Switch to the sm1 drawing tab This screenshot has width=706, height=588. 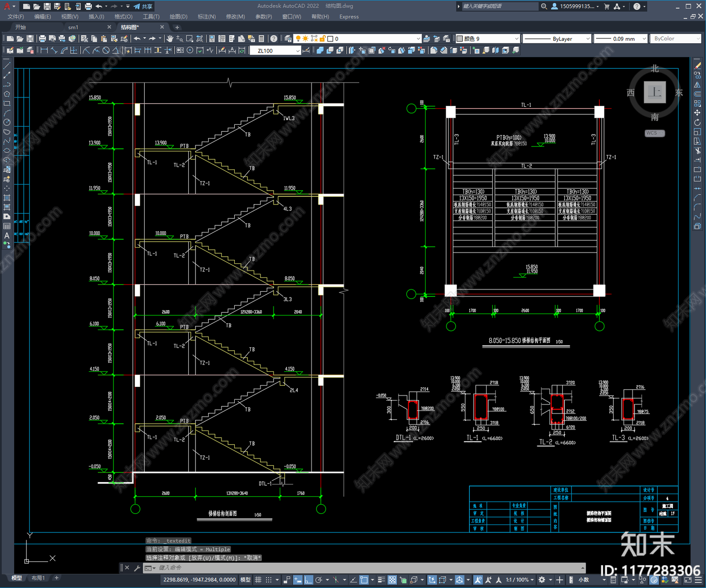(x=73, y=27)
